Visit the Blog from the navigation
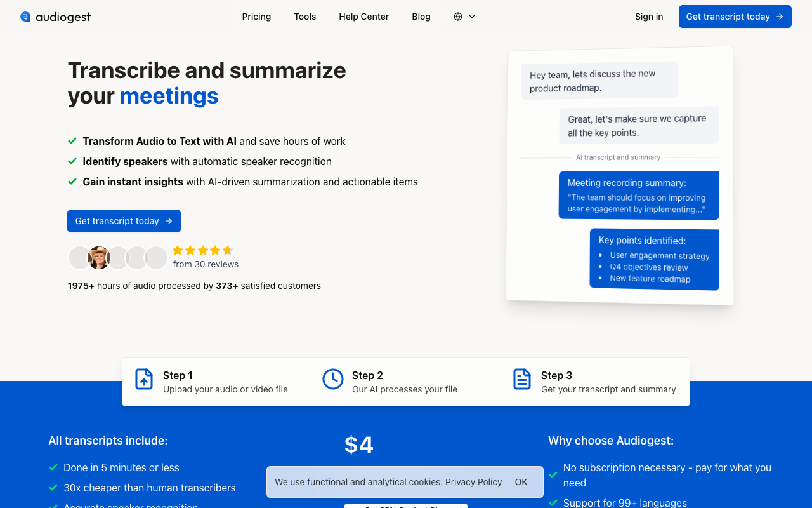Image resolution: width=812 pixels, height=508 pixels. pos(421,17)
